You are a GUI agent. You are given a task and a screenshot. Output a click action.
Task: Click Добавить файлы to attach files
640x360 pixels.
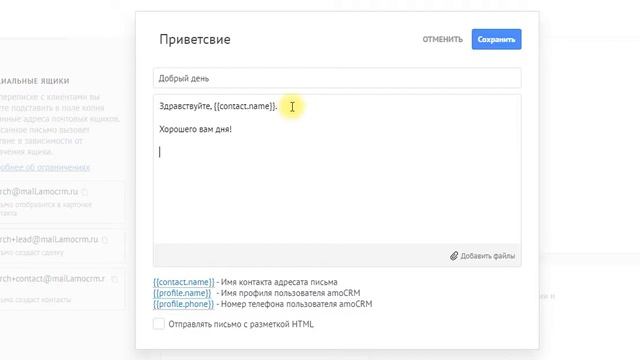pyautogui.click(x=487, y=256)
